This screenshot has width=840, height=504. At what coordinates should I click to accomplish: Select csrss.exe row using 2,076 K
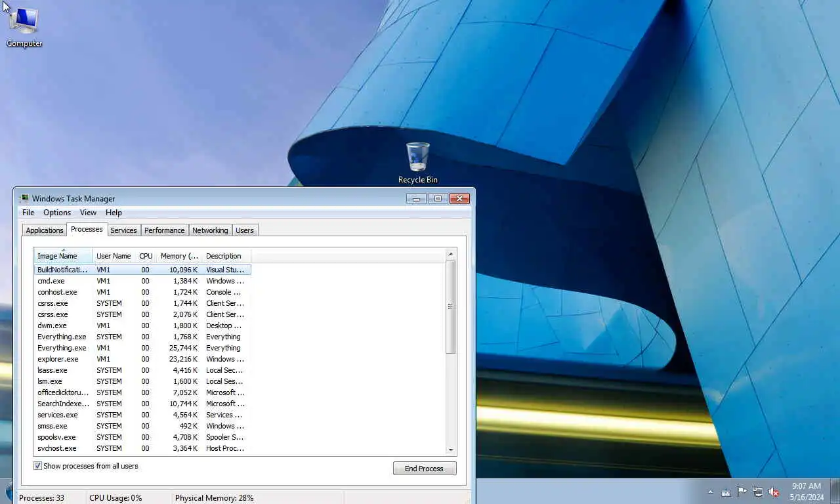142,314
